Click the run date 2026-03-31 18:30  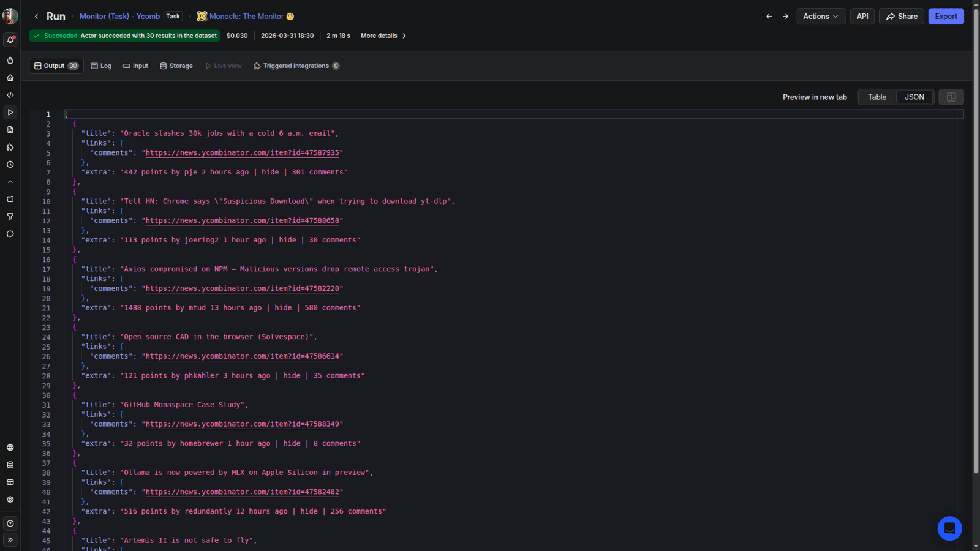[x=287, y=36]
